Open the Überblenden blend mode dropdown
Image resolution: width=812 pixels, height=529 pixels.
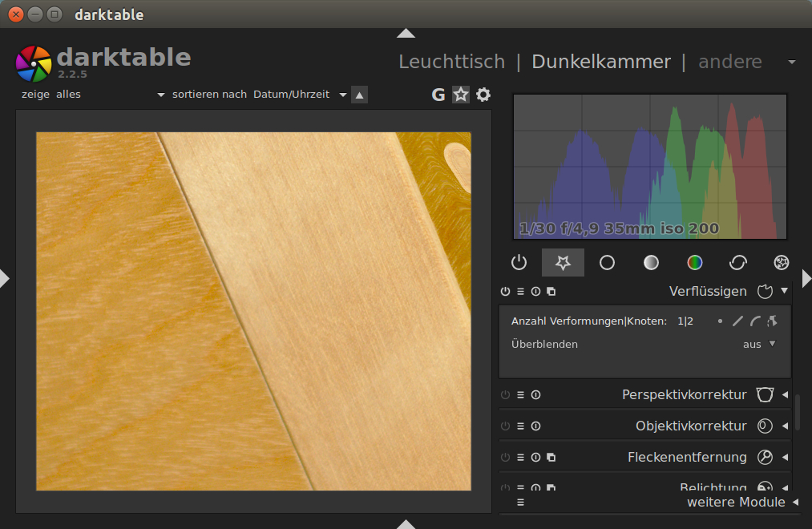[759, 344]
